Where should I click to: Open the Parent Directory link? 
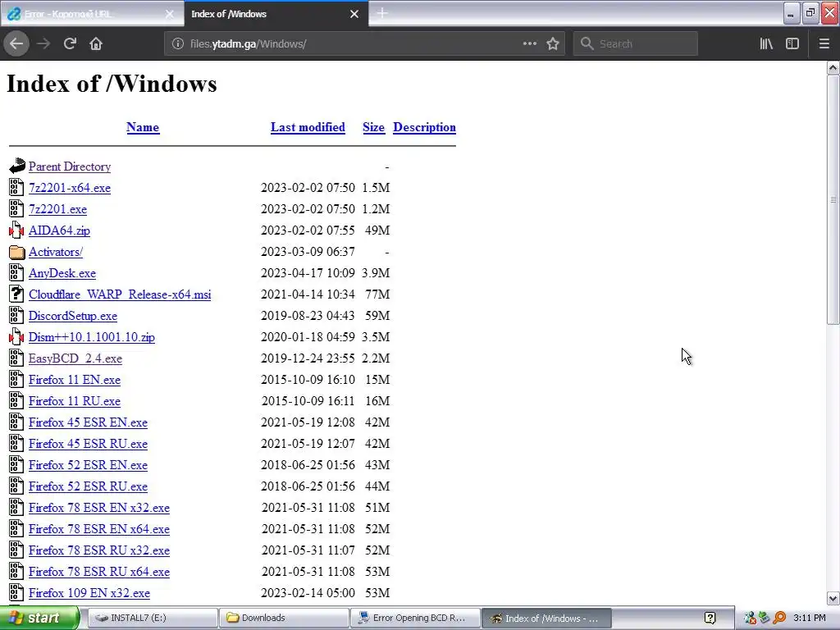pos(70,167)
